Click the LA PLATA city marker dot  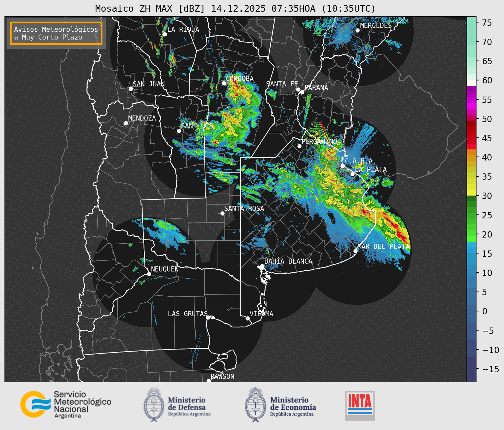353,174
